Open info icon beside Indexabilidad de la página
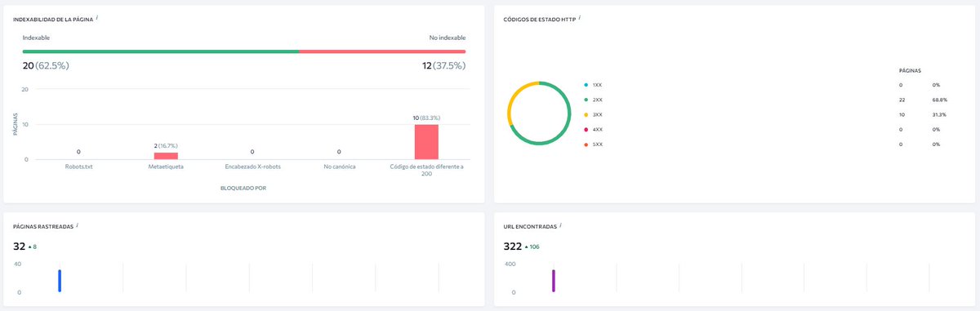Image resolution: width=980 pixels, height=311 pixels. pos(97,16)
